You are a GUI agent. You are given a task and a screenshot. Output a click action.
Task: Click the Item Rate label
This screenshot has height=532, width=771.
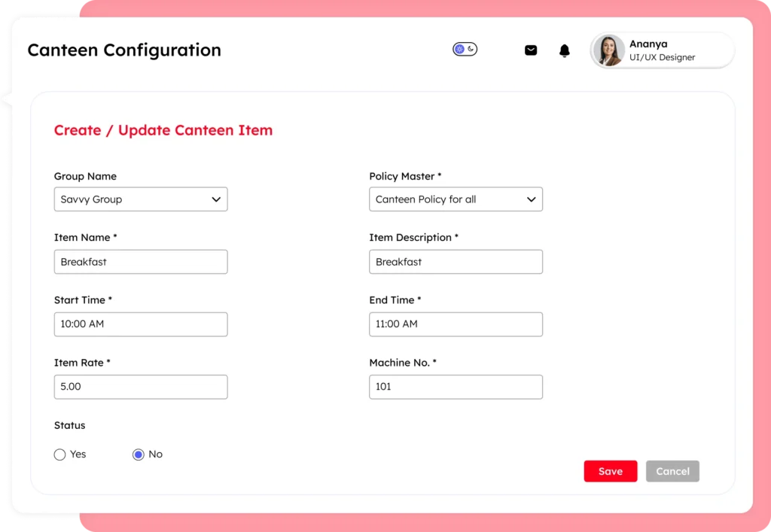(81, 363)
